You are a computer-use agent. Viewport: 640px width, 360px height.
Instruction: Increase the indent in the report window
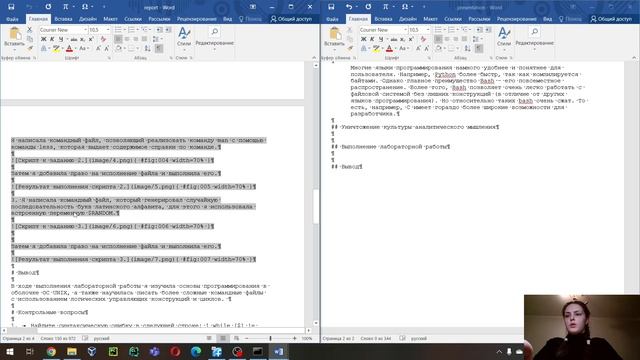(x=168, y=30)
